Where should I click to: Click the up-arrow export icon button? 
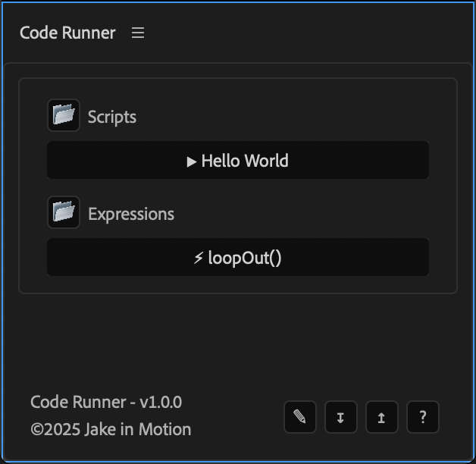(x=381, y=417)
